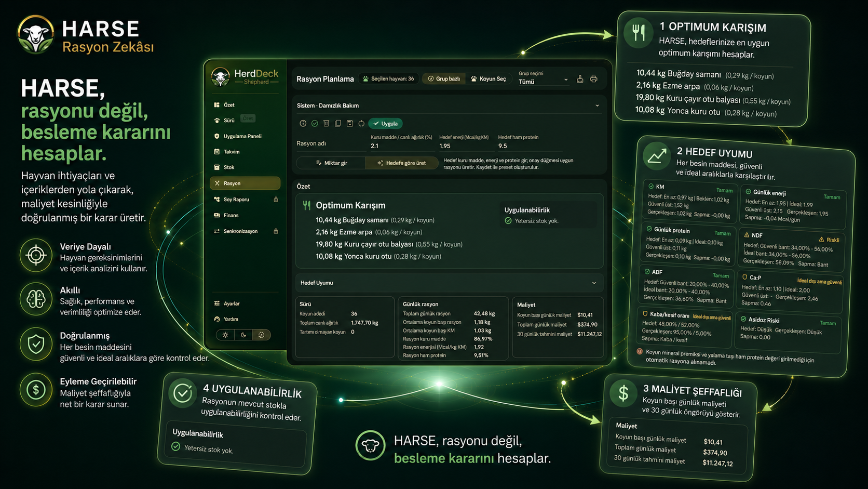Click "$11.247,12" in the MALİYET ŞEFFAFLIĞI card
868x489 pixels.
[718, 463]
